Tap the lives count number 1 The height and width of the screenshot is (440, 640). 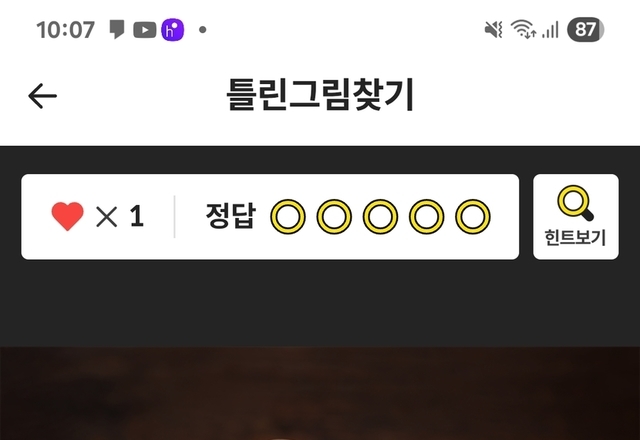click(137, 216)
